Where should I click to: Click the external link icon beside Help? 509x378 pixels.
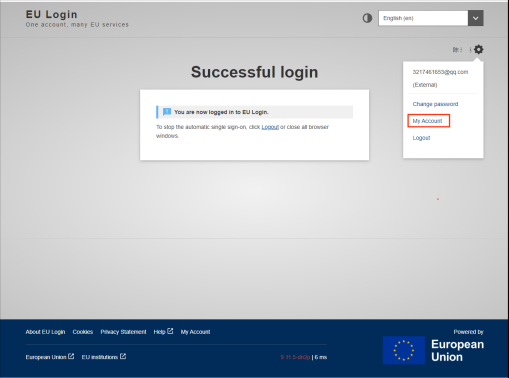pyautogui.click(x=170, y=331)
